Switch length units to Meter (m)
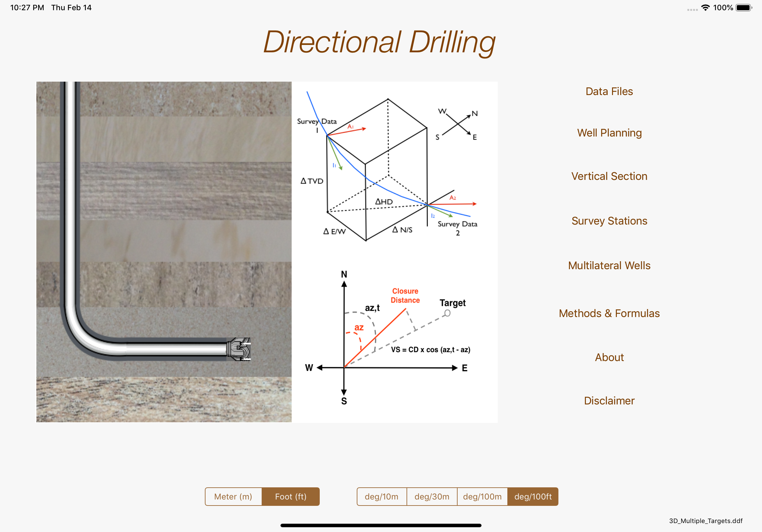 [x=233, y=497]
